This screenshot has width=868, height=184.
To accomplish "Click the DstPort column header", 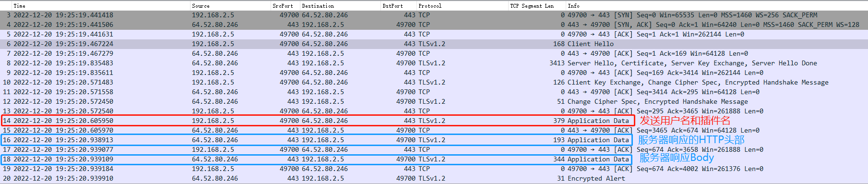I will pos(392,6).
